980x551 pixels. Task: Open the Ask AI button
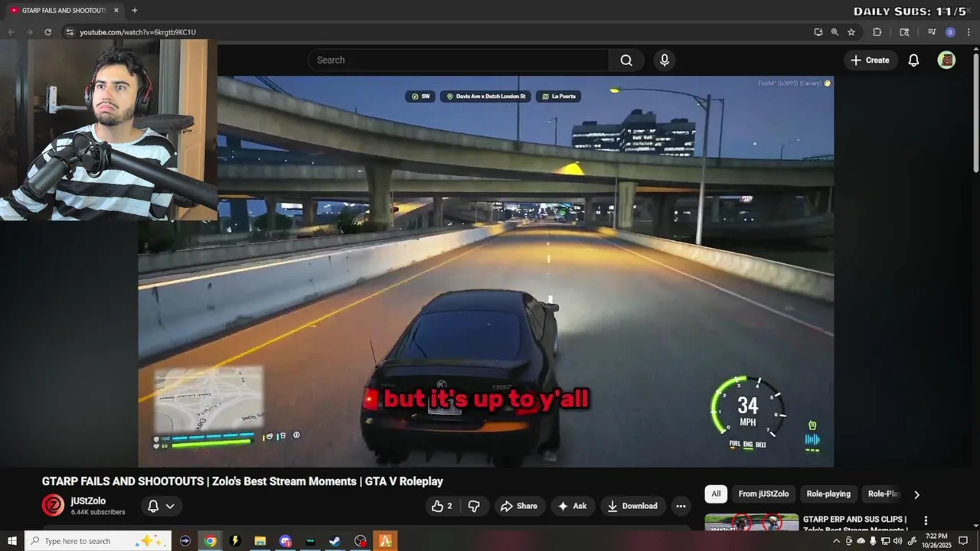[x=573, y=506]
